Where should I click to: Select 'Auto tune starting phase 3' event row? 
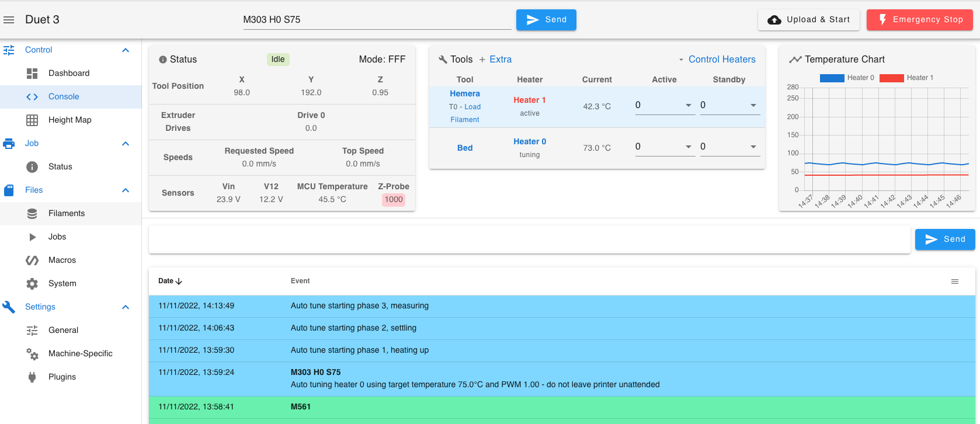[562, 306]
